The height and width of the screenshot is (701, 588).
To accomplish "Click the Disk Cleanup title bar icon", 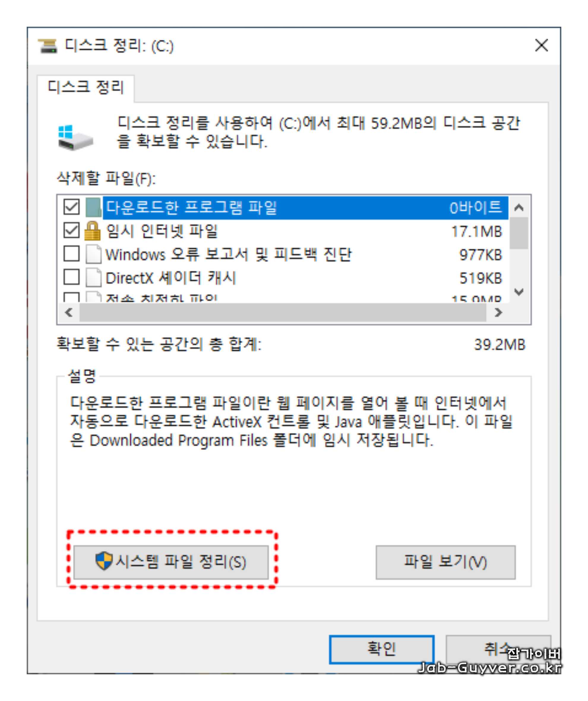I will coord(48,46).
